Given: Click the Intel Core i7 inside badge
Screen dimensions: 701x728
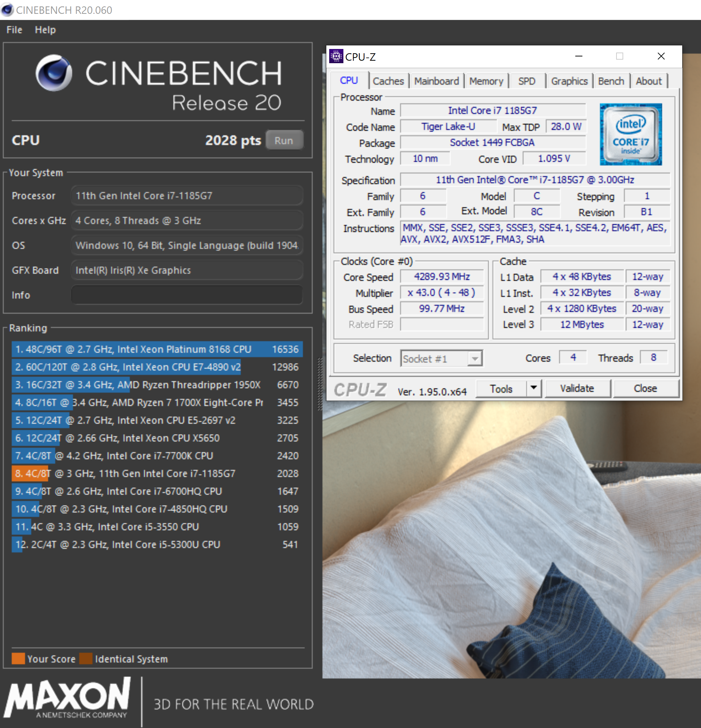Looking at the screenshot, I should [630, 134].
